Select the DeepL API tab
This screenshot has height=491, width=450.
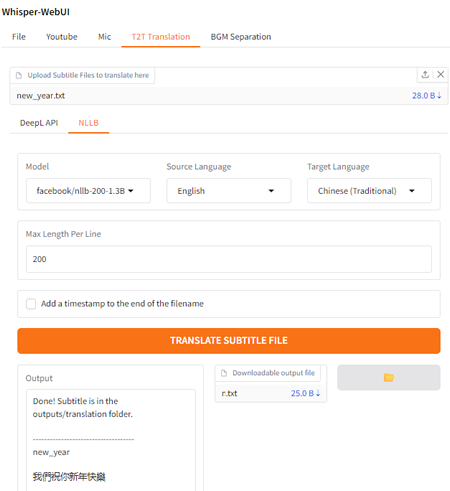[39, 123]
